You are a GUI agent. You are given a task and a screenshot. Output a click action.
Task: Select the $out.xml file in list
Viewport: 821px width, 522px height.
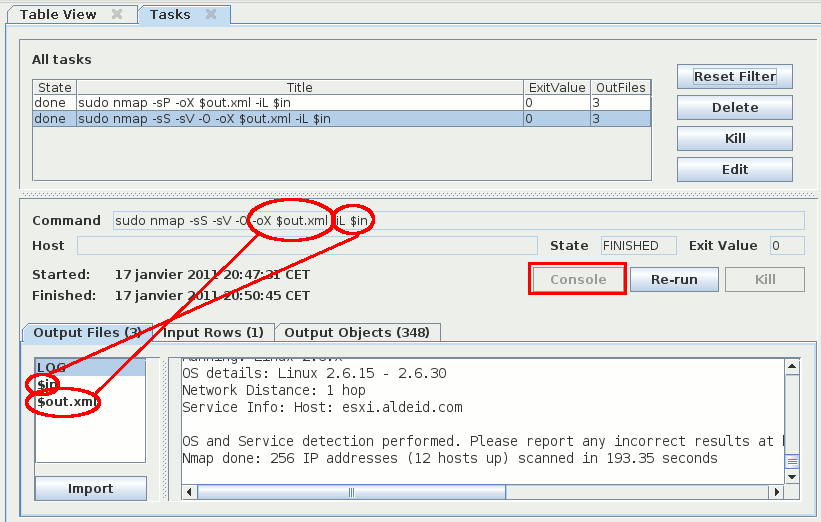(x=68, y=402)
